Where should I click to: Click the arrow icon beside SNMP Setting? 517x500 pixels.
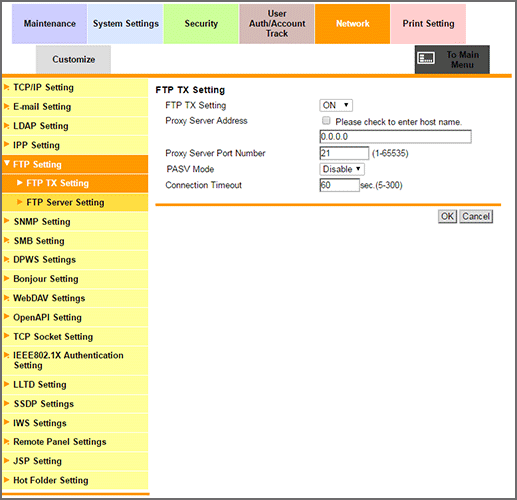coord(6,221)
